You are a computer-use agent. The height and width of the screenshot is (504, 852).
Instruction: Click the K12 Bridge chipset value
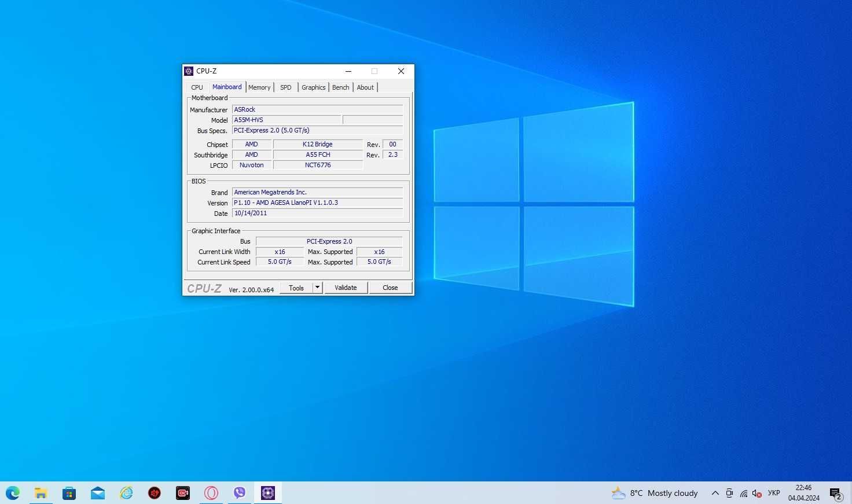click(x=318, y=144)
